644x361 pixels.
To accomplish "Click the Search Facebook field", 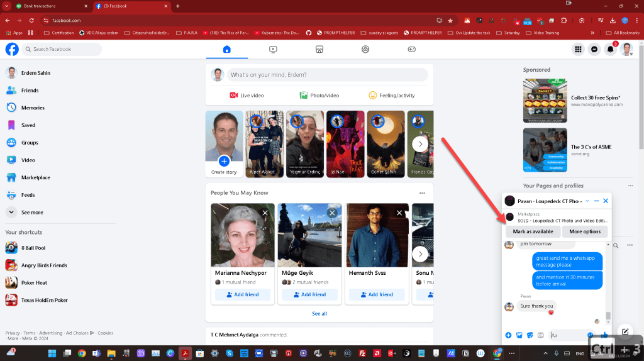I will click(x=62, y=49).
